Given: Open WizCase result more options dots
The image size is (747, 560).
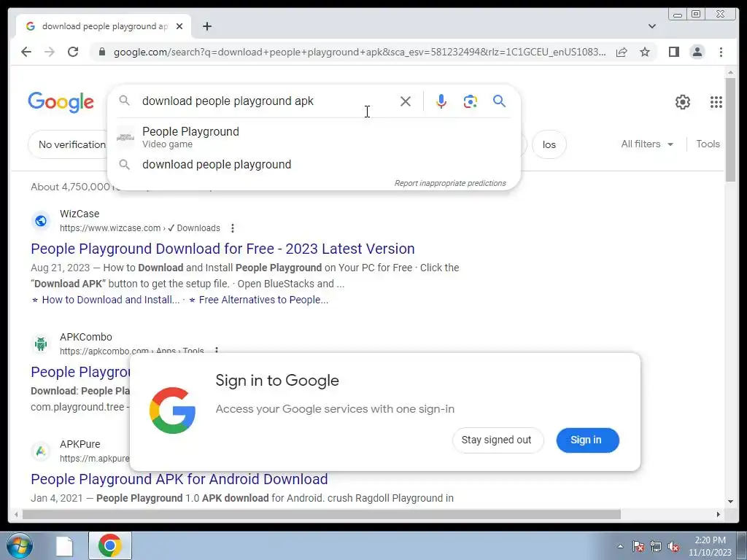Looking at the screenshot, I should pyautogui.click(x=233, y=228).
